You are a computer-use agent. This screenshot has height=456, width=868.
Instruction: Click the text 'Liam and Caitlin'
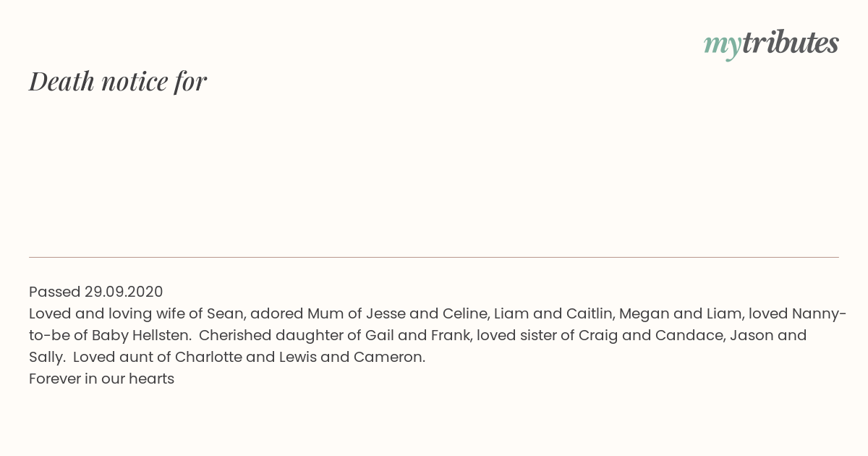553,313
